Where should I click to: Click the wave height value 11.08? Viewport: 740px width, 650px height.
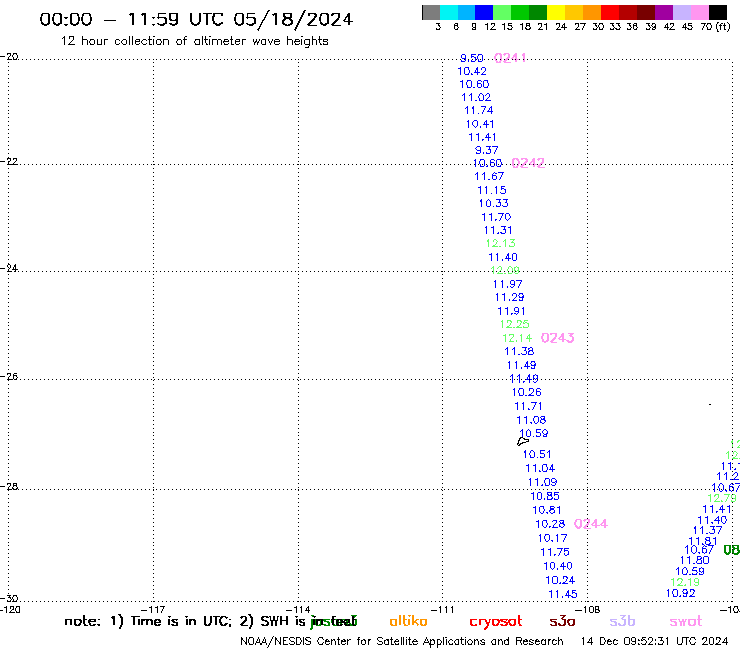531,420
